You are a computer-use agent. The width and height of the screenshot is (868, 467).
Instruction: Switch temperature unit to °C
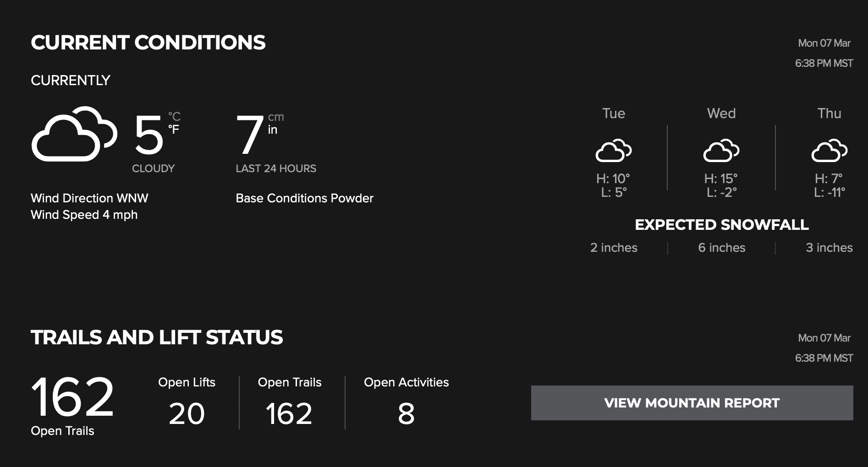pyautogui.click(x=174, y=117)
